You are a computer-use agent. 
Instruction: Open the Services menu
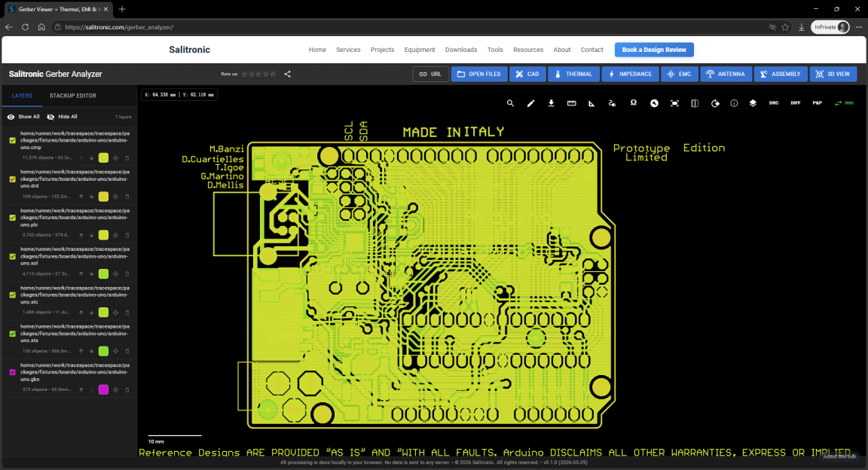[x=348, y=50]
